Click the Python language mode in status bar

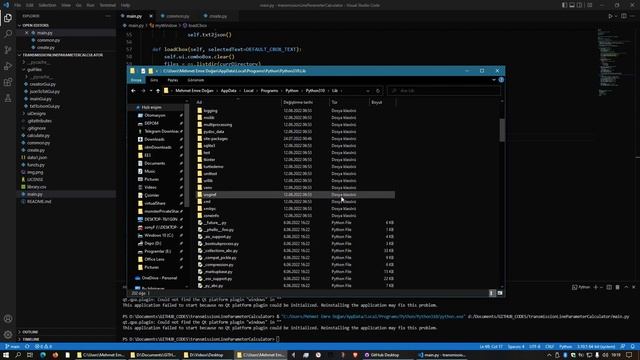click(x=566, y=347)
